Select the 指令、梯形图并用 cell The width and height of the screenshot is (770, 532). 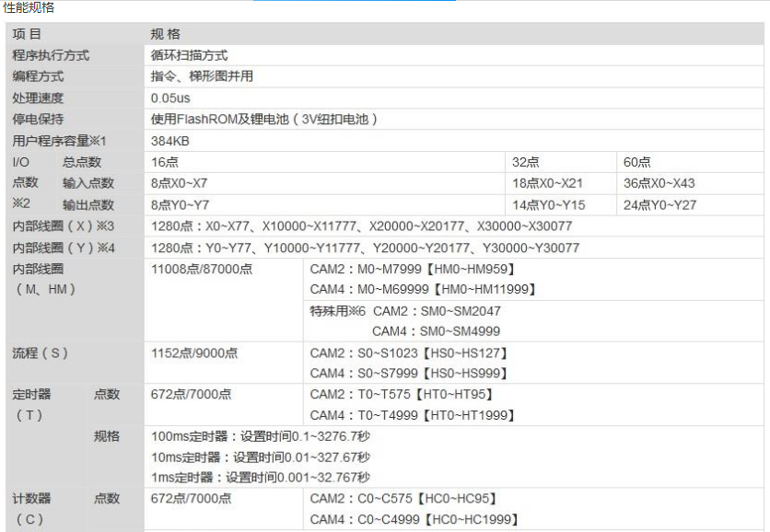point(202,76)
